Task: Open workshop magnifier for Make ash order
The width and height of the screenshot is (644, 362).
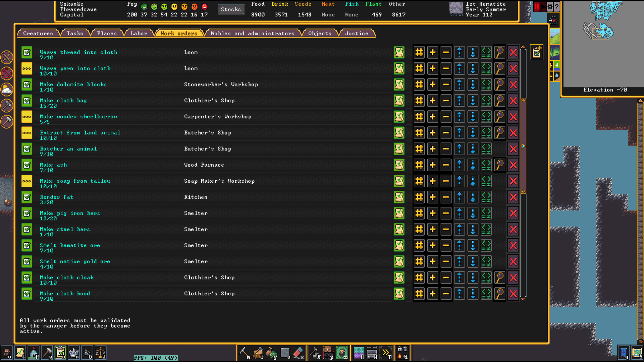Action: point(499,165)
